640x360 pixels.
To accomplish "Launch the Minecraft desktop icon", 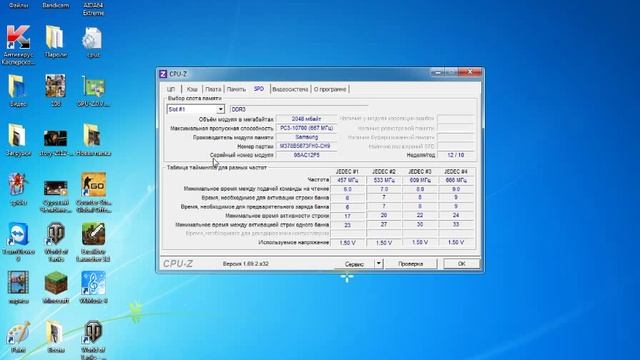I will (x=56, y=283).
